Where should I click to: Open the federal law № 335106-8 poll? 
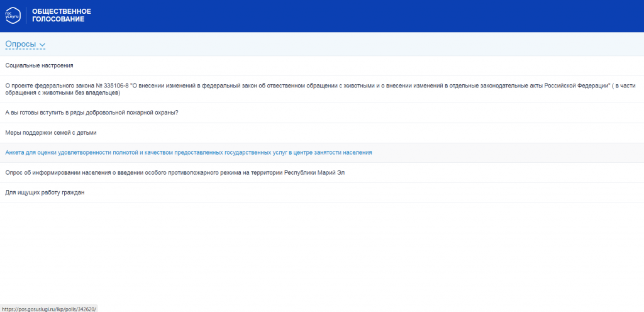252,85
